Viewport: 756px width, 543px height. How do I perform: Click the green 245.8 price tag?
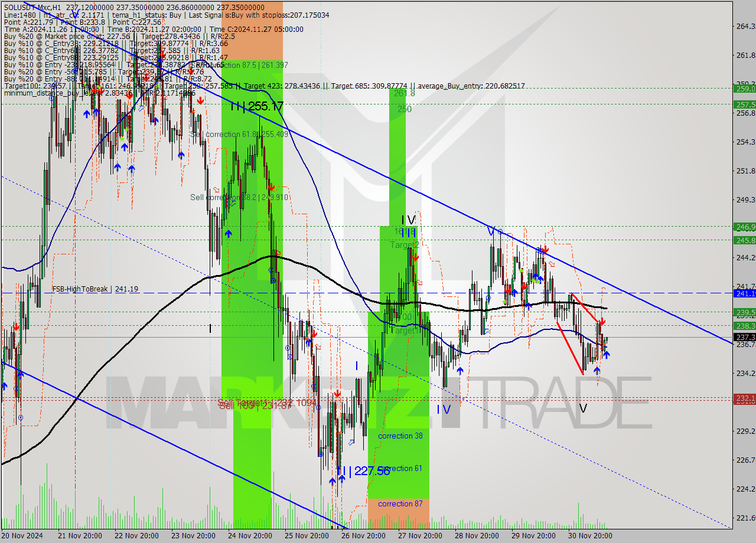click(x=744, y=240)
